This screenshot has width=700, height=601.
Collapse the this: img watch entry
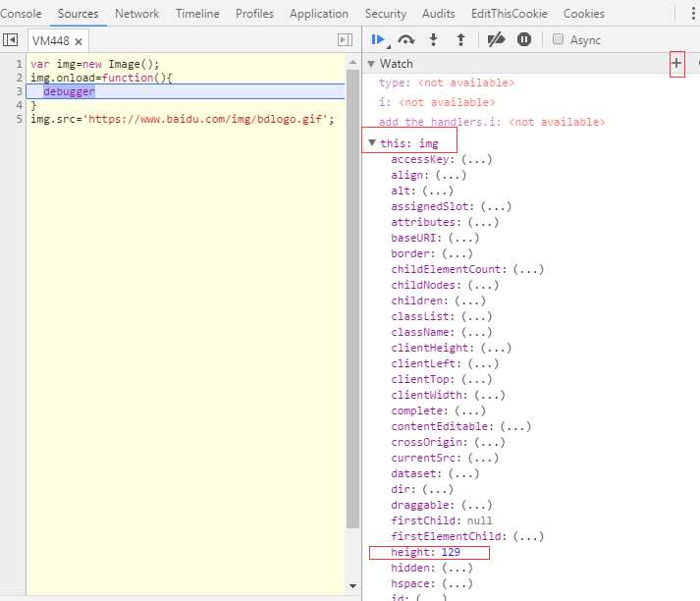click(x=372, y=142)
